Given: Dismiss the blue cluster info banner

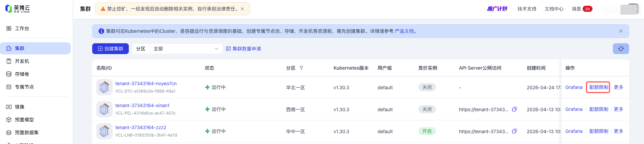Looking at the screenshot, I should pyautogui.click(x=621, y=31).
